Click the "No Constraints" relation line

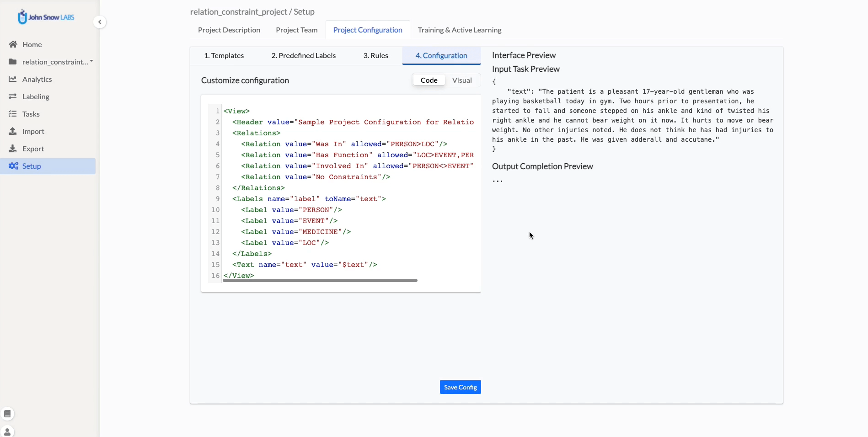point(316,177)
